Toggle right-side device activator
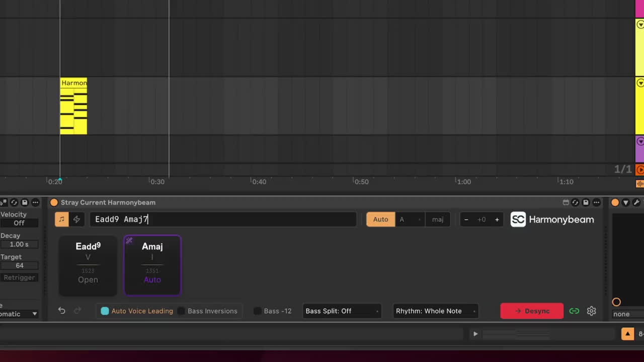 (x=615, y=203)
